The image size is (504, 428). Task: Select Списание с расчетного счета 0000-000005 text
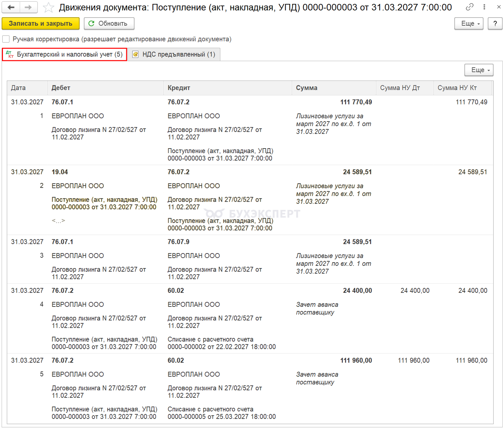[222, 413]
